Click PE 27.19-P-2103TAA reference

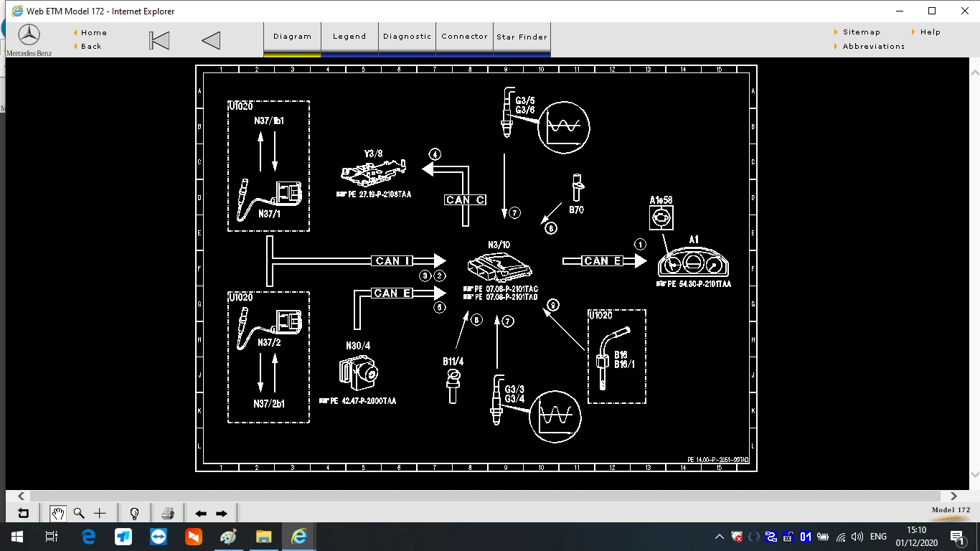pyautogui.click(x=373, y=194)
